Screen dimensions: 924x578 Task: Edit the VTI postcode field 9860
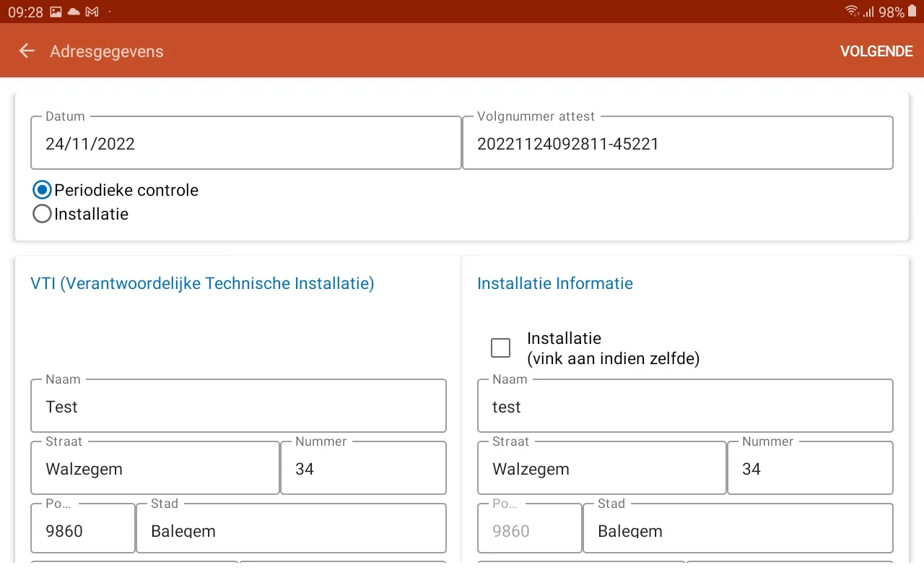pyautogui.click(x=83, y=529)
